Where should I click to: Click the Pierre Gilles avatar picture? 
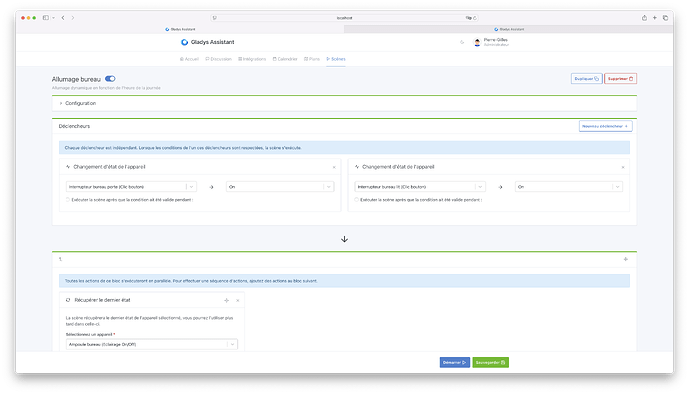pos(477,43)
